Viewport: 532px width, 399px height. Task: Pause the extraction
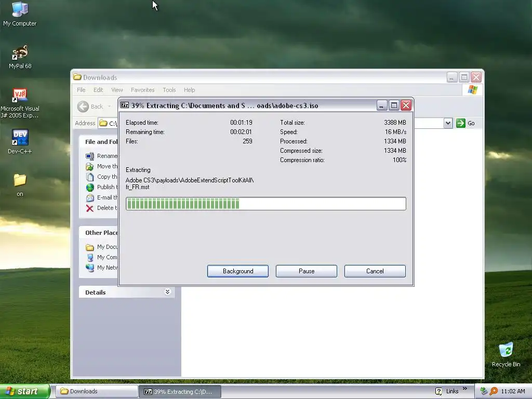coord(307,271)
